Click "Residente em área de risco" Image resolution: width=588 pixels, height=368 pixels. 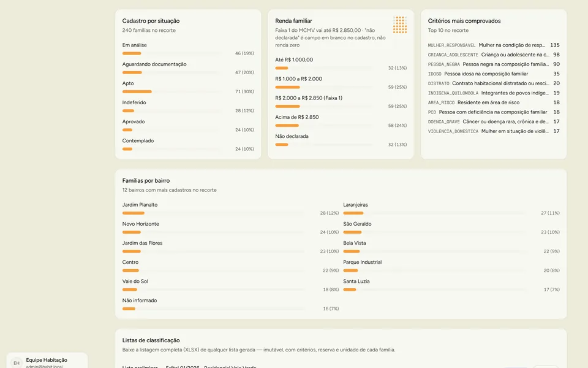coord(488,102)
